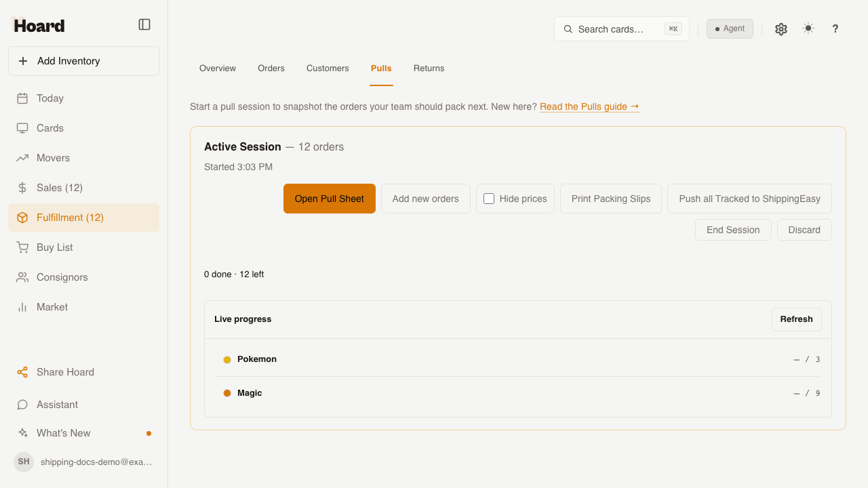This screenshot has width=868, height=488.
Task: Click the 'Started 3:03 PM' text
Action: [x=238, y=167]
